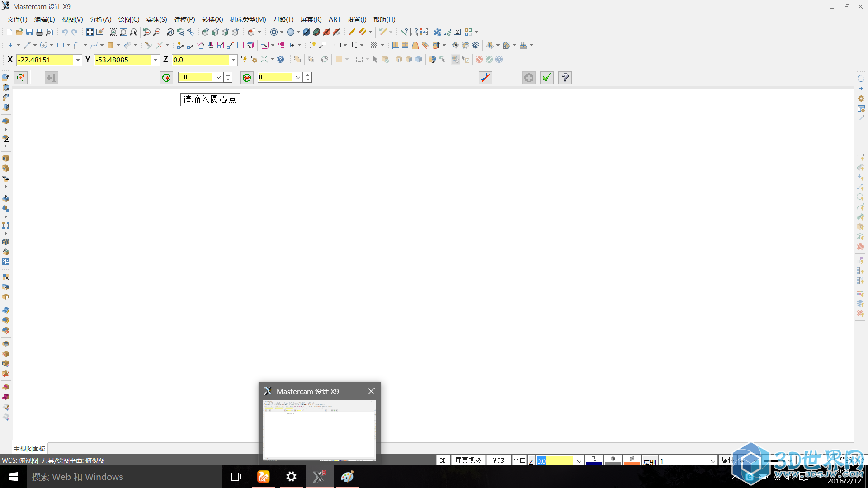This screenshot has width=868, height=488.
Task: Save the file with the floppy icon
Action: [x=29, y=32]
